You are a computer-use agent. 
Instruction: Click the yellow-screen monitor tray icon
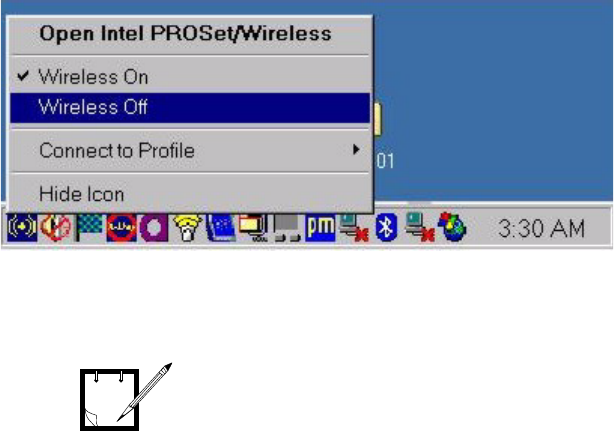[254, 227]
